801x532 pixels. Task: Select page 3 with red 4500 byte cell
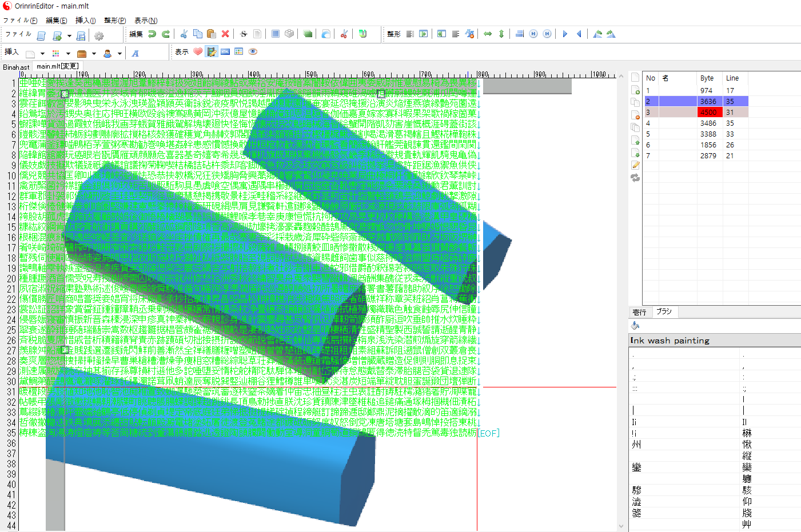[x=708, y=113]
